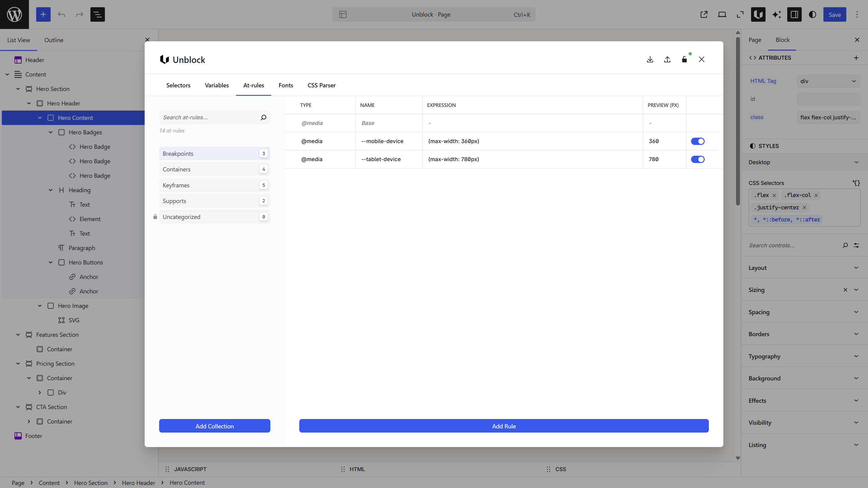Click the Add Collection button
This screenshot has height=488, width=868.
215,426
